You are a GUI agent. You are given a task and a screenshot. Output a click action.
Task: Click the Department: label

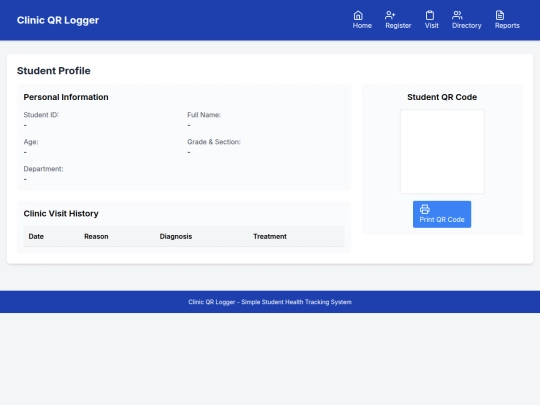pos(43,169)
